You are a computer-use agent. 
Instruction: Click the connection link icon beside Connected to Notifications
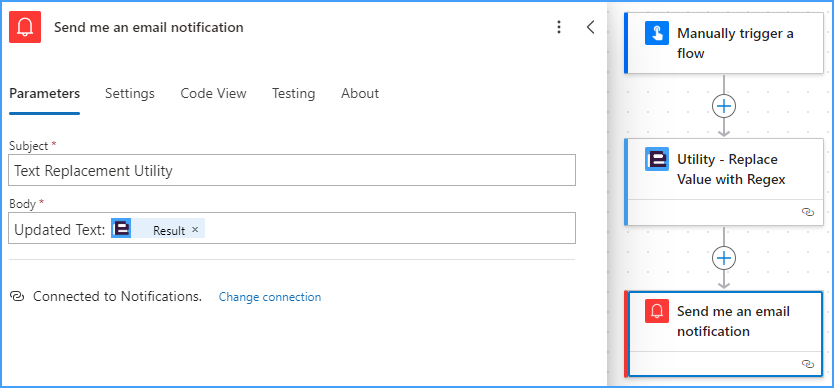click(x=17, y=296)
